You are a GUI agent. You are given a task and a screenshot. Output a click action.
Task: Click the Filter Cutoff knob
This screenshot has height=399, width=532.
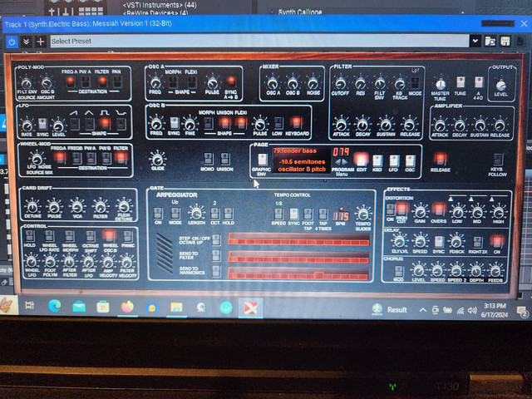click(341, 83)
